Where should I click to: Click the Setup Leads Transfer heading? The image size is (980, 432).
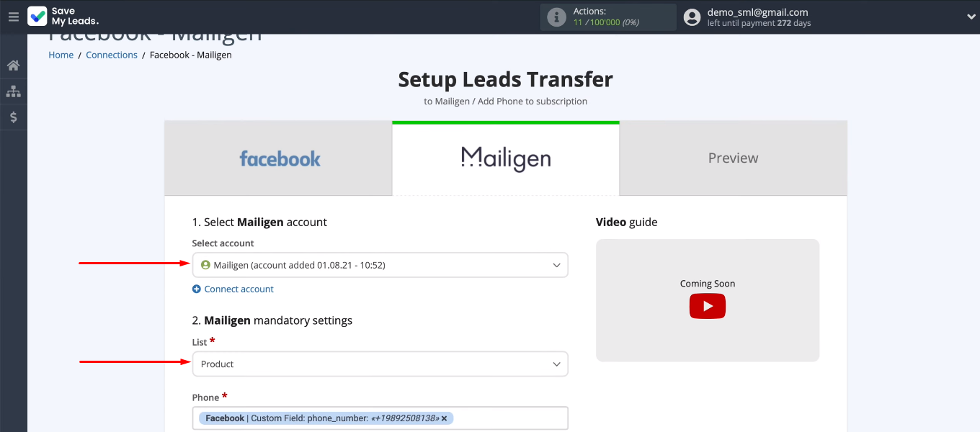pyautogui.click(x=506, y=79)
